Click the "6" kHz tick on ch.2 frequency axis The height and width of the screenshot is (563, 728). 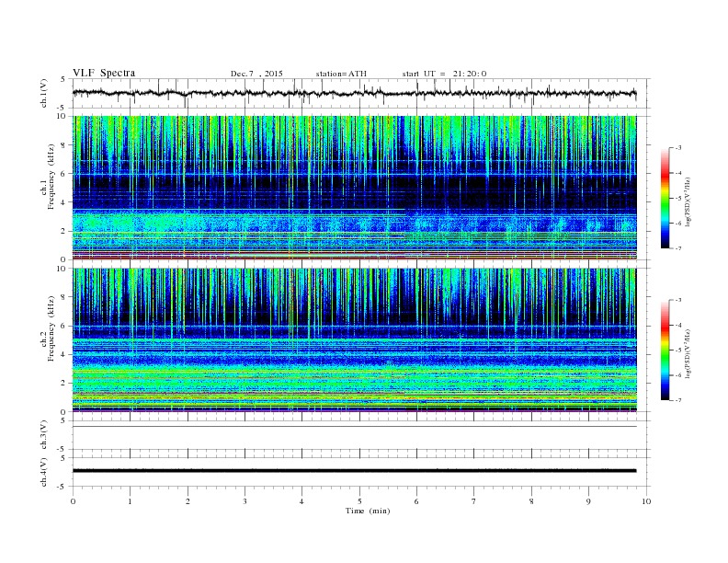click(64, 326)
